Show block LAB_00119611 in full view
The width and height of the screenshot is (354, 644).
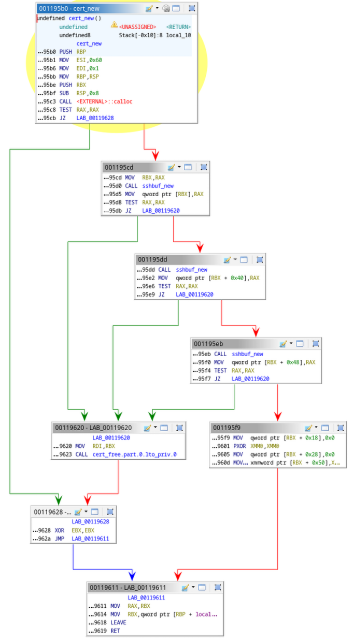point(203,587)
